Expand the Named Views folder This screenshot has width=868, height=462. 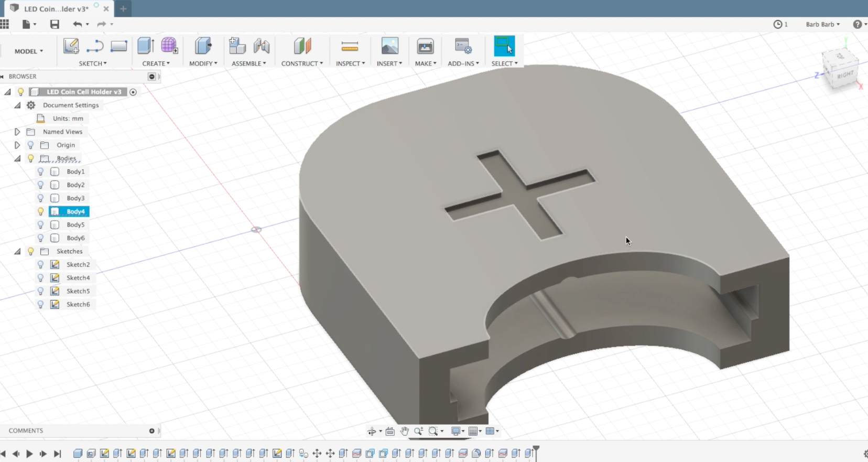point(17,132)
